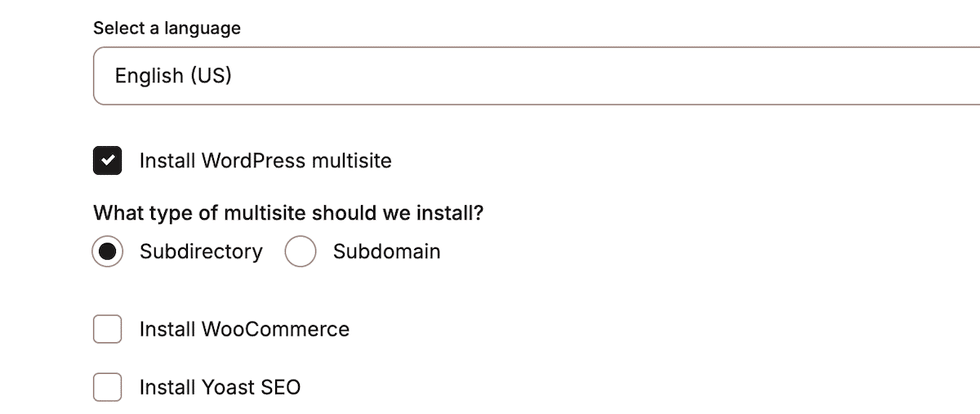This screenshot has height=414, width=980.
Task: Click the "Install Yoast SEO" label text
Action: click(220, 387)
